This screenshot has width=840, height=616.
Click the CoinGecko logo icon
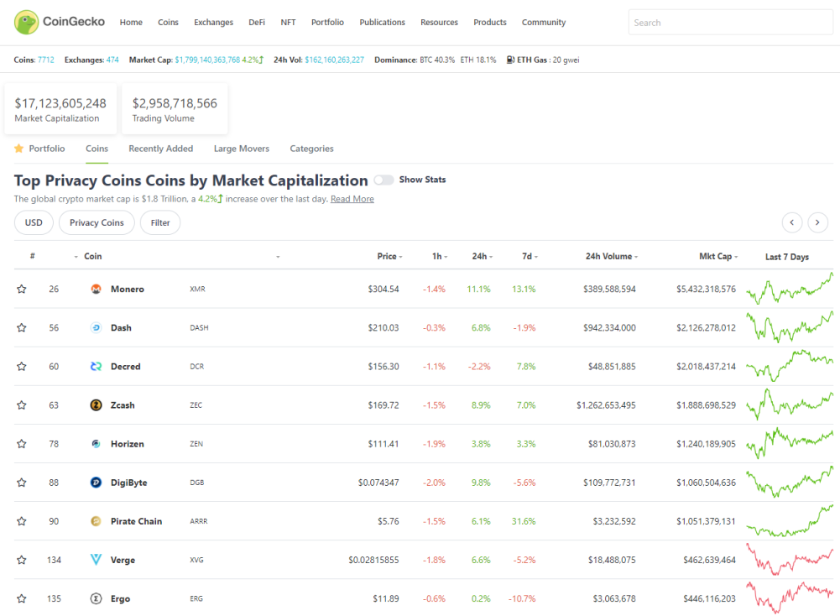(26, 22)
